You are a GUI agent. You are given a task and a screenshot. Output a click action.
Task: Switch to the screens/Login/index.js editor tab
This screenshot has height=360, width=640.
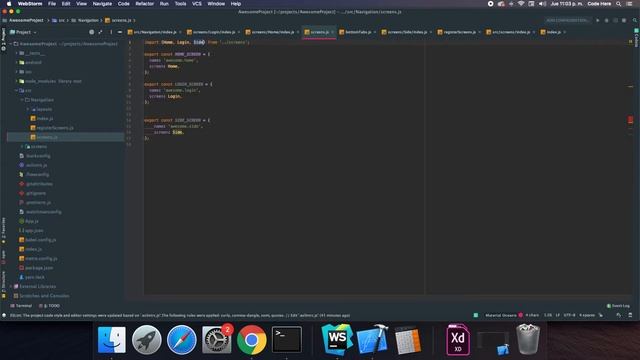pyautogui.click(x=213, y=32)
